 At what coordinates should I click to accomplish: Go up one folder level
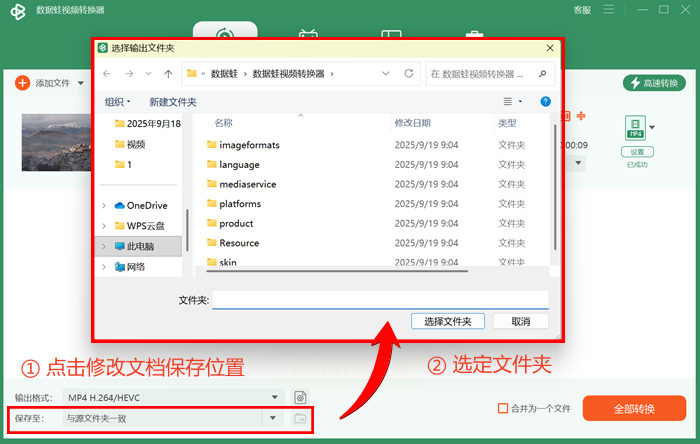pyautogui.click(x=168, y=74)
